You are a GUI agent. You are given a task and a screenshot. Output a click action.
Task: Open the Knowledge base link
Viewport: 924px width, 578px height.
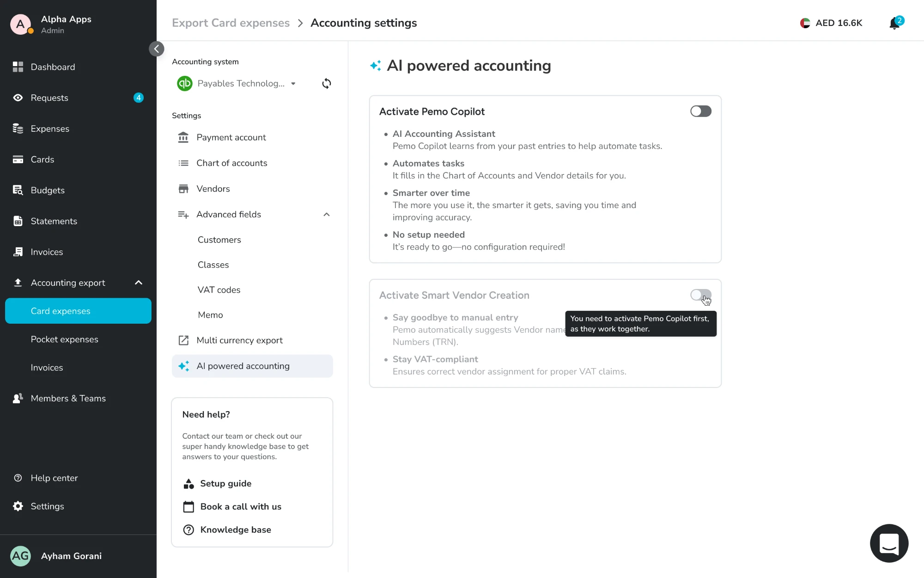227,530
